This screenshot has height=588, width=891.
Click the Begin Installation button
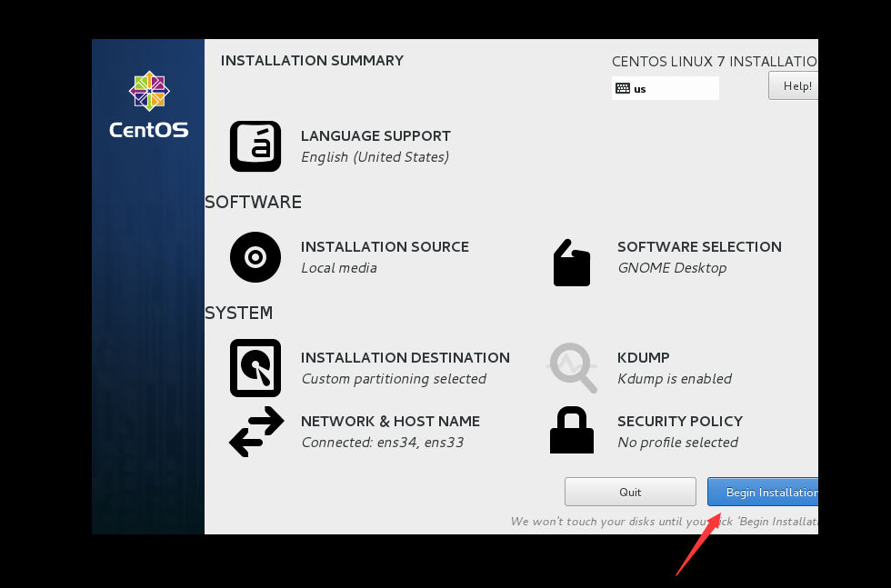tap(763, 492)
